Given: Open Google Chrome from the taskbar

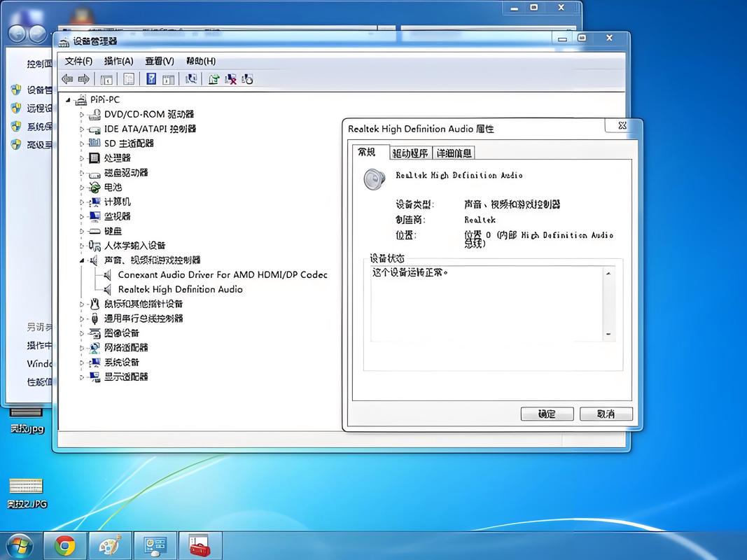Looking at the screenshot, I should pyautogui.click(x=64, y=545).
